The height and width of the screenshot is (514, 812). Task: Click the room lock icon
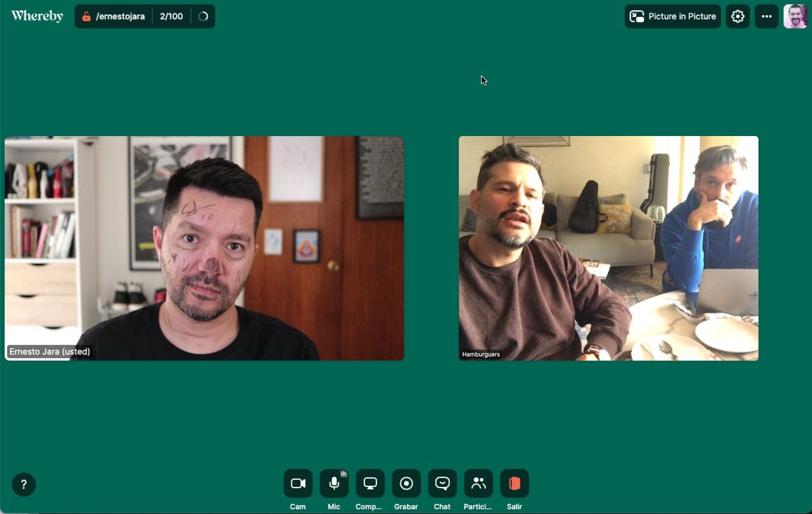(x=86, y=16)
